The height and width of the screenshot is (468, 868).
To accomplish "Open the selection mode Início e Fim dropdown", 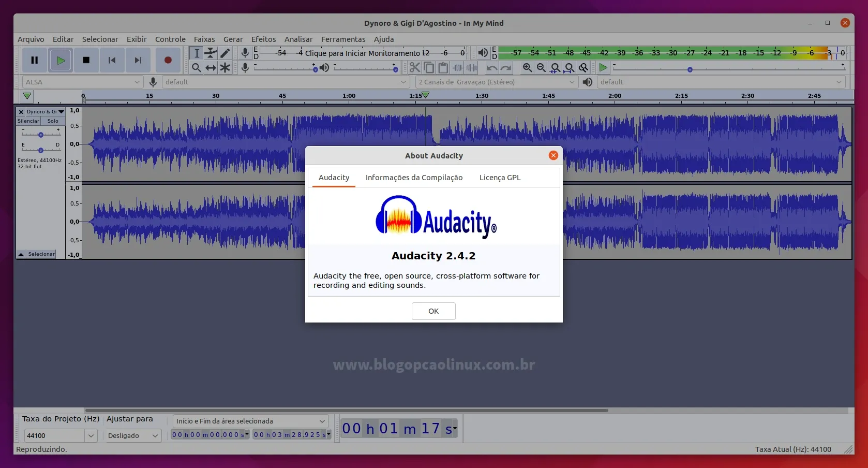I will [250, 421].
